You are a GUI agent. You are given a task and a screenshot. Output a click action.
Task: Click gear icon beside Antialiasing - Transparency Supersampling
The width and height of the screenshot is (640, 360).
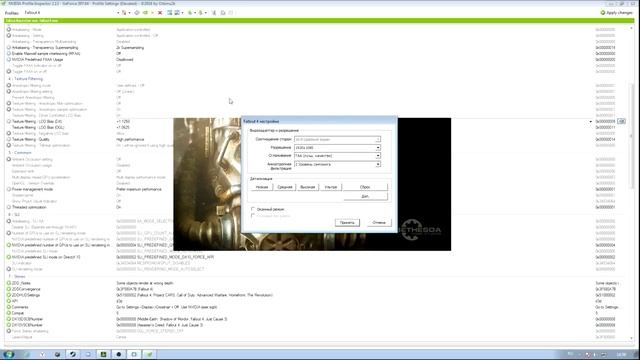coord(9,48)
